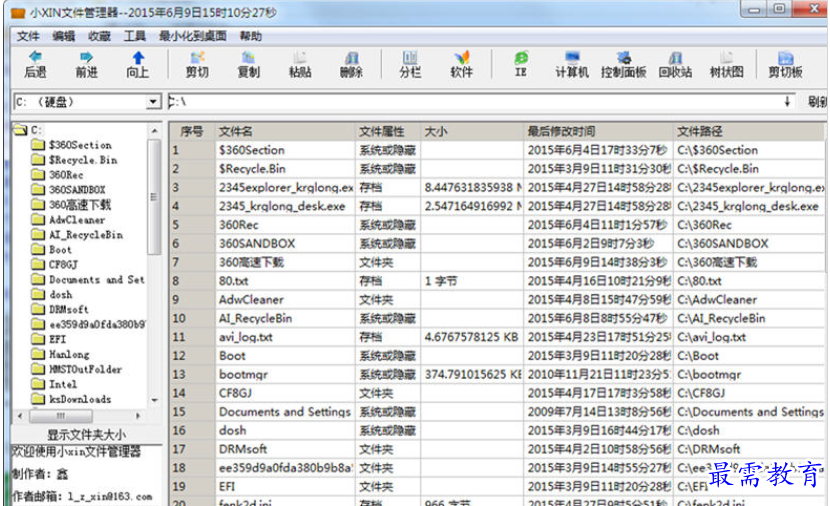Open 计算机 computer icon
This screenshot has width=830, height=506.
point(572,57)
